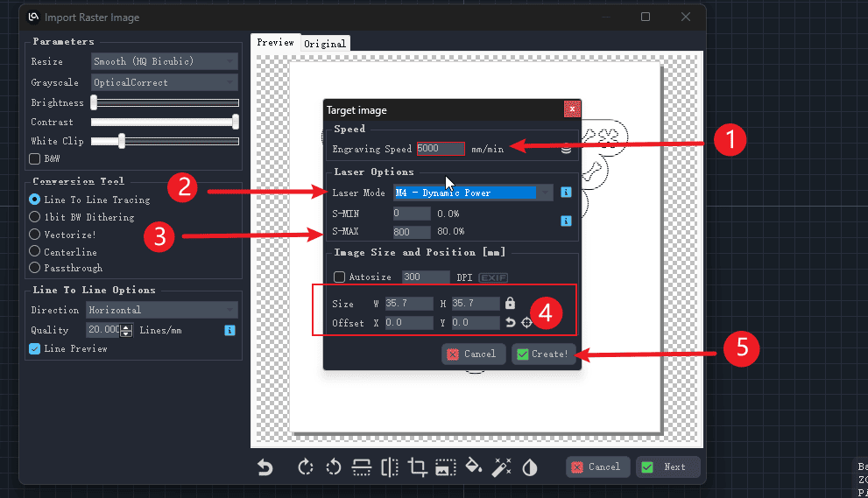868x498 pixels.
Task: Check the B&W checkbox
Action: pyautogui.click(x=35, y=159)
